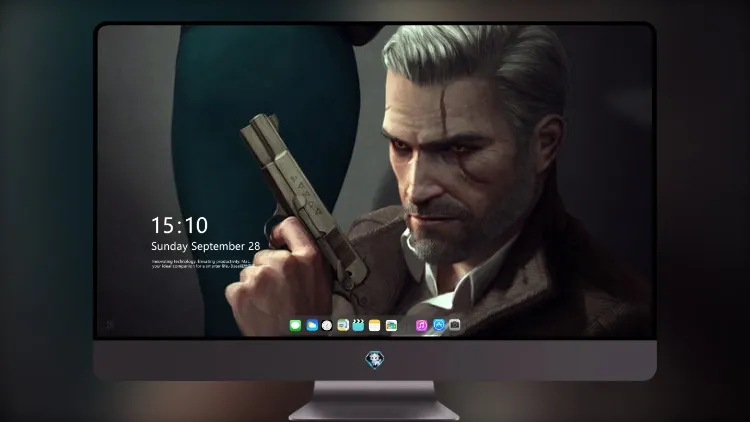
Task: Launch the pink Music app
Action: [x=421, y=326]
